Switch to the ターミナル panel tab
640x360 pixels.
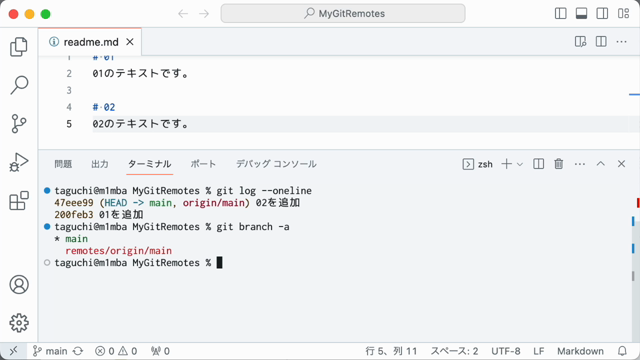click(149, 164)
